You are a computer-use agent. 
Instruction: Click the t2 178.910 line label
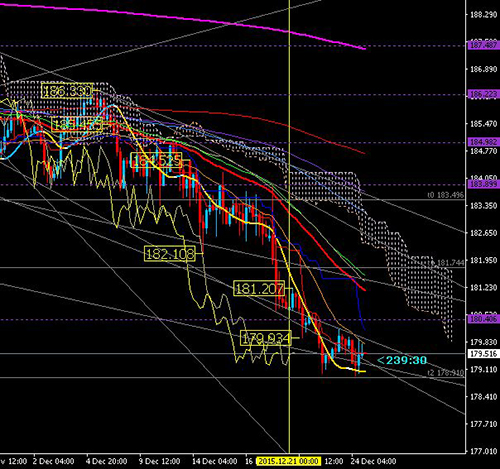pos(446,373)
